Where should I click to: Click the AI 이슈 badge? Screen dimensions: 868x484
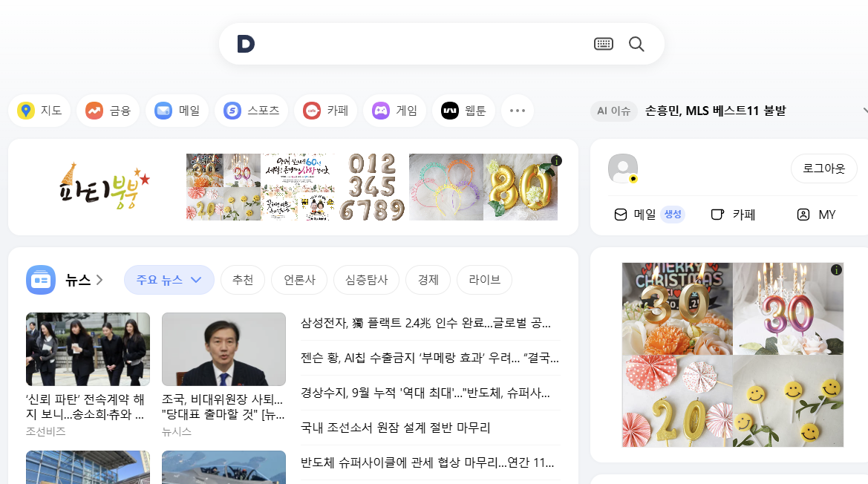613,111
